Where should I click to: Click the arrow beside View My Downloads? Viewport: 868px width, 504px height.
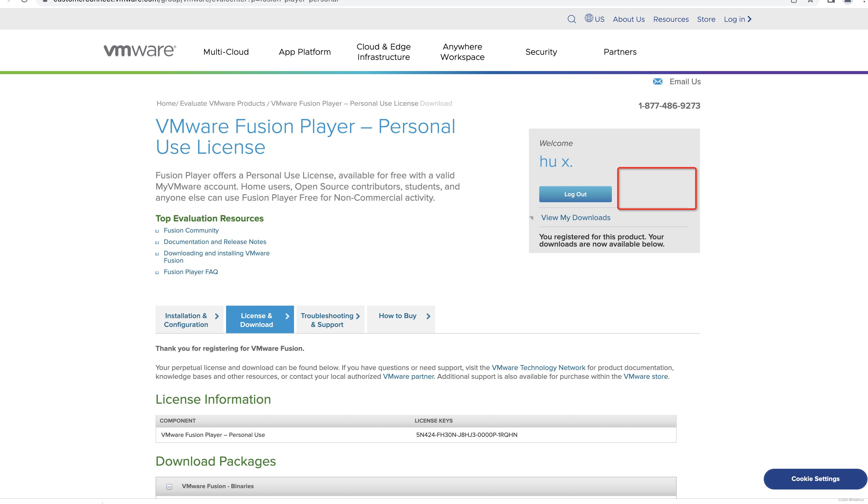click(531, 218)
